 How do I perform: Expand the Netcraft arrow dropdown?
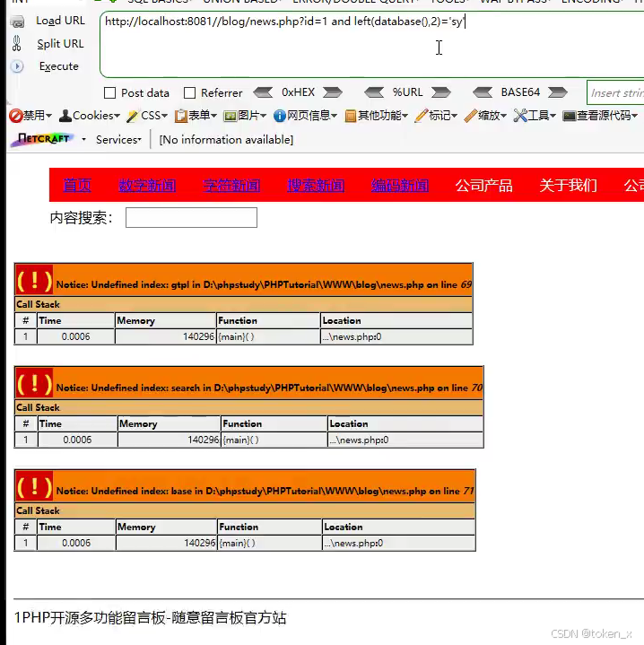click(84, 139)
